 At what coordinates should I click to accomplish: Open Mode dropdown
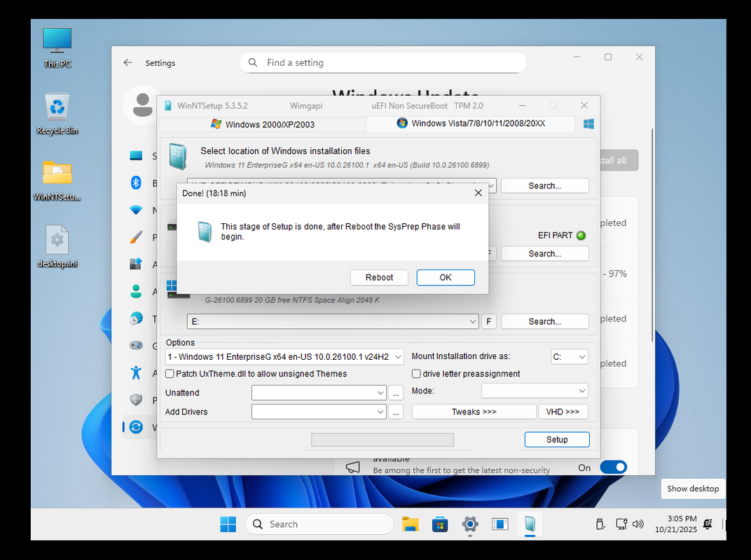(x=535, y=391)
